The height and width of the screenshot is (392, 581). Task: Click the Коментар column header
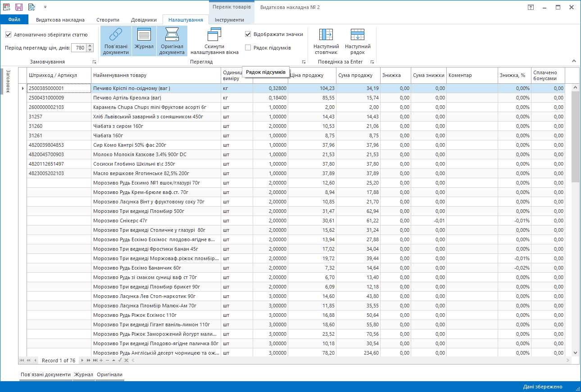(472, 75)
